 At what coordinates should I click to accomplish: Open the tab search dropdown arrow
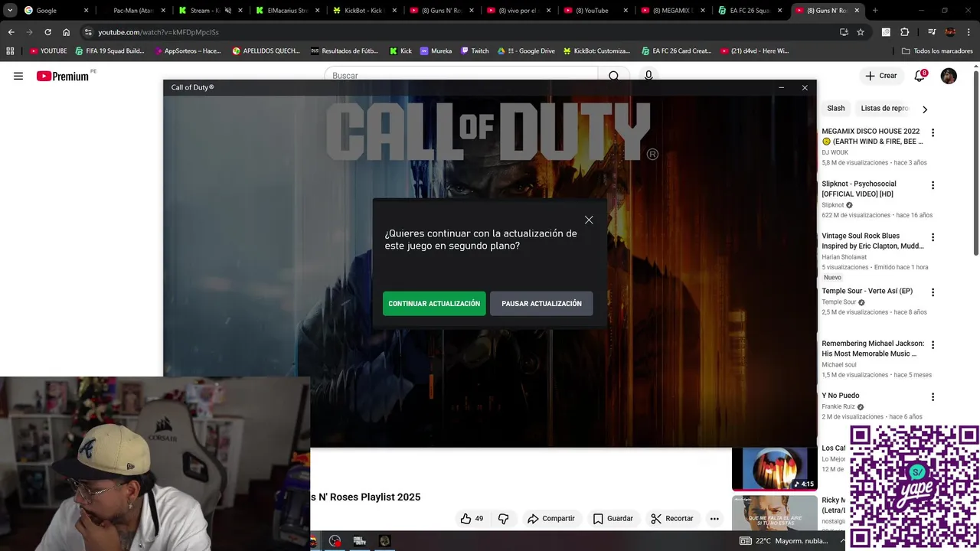point(10,11)
